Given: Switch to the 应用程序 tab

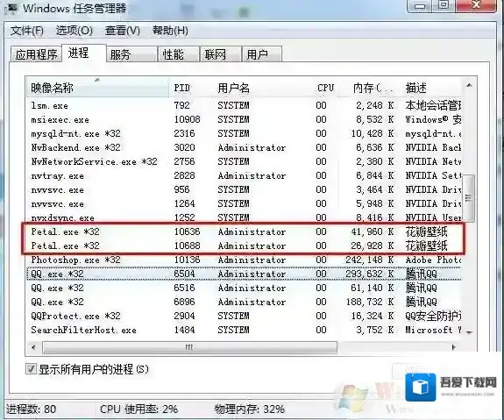Looking at the screenshot, I should pos(36,54).
